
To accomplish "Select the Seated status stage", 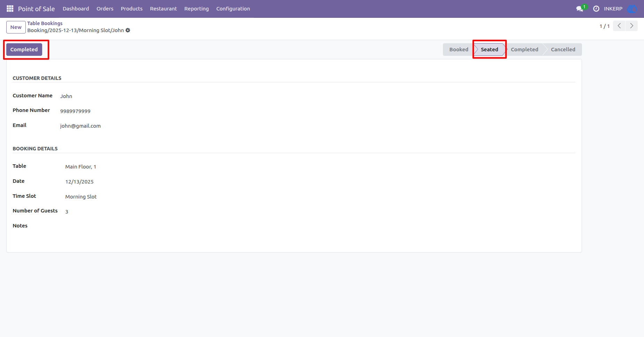I will pyautogui.click(x=489, y=50).
